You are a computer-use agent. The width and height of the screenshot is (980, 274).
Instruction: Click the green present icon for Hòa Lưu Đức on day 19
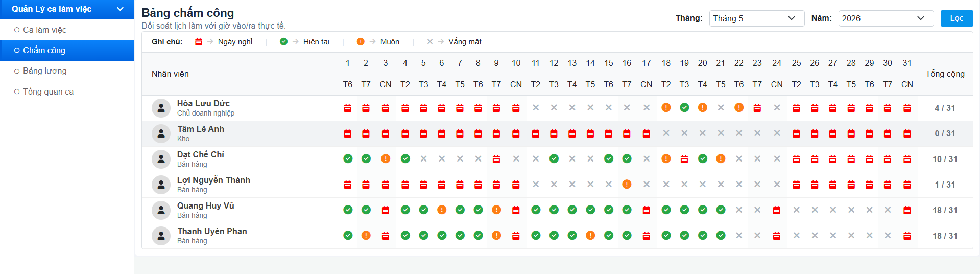[x=684, y=107]
